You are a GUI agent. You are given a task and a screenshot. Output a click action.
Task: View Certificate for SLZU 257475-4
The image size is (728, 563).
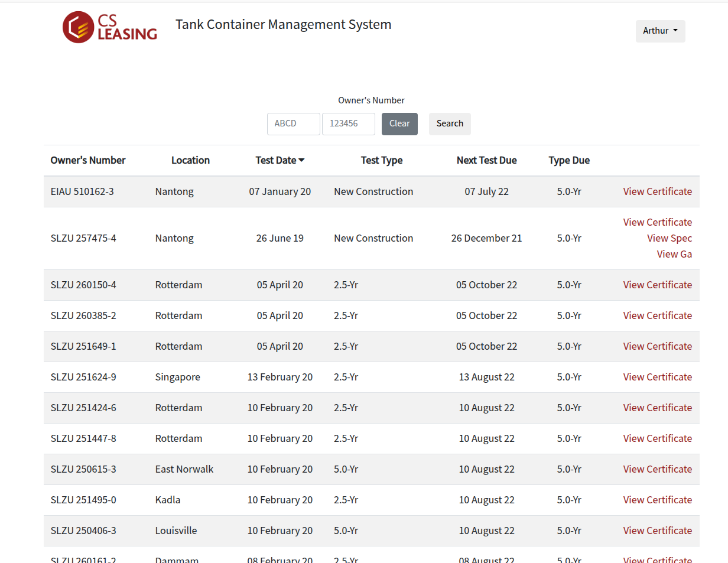tap(657, 222)
